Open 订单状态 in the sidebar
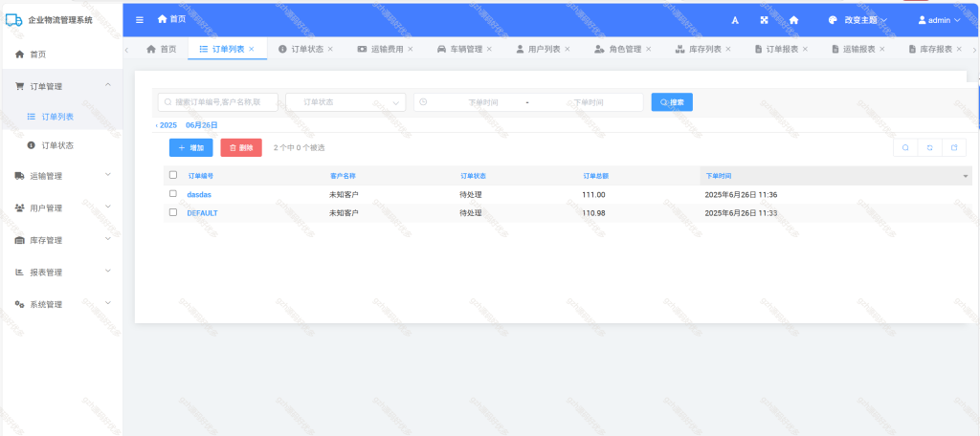This screenshot has width=980, height=436. 57,145
